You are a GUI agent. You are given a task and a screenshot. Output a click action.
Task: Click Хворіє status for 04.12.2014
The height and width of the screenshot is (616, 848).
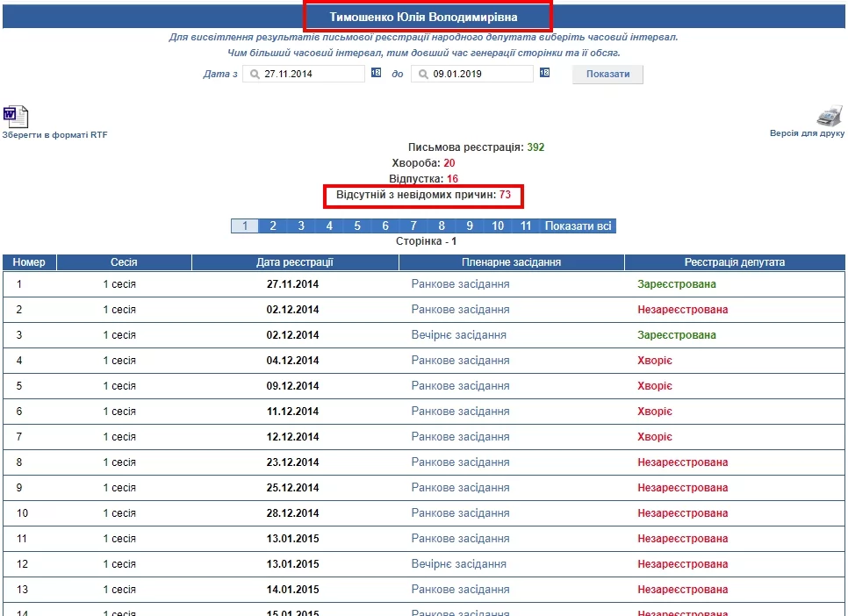(x=655, y=360)
